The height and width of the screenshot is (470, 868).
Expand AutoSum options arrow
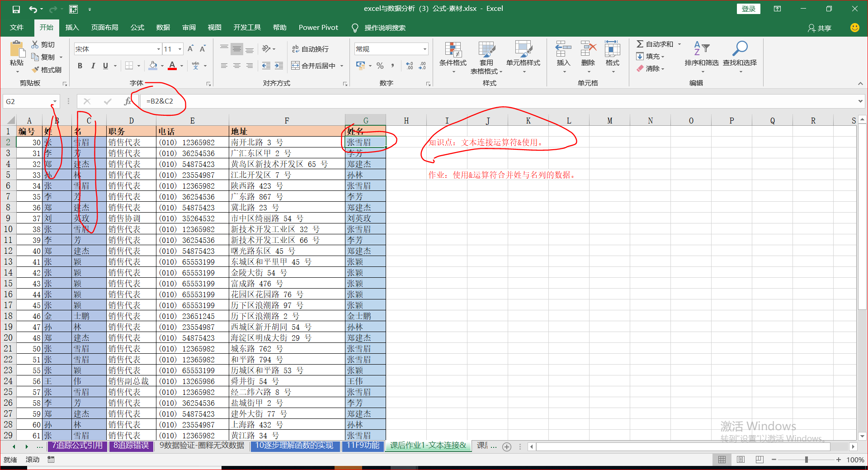point(679,44)
